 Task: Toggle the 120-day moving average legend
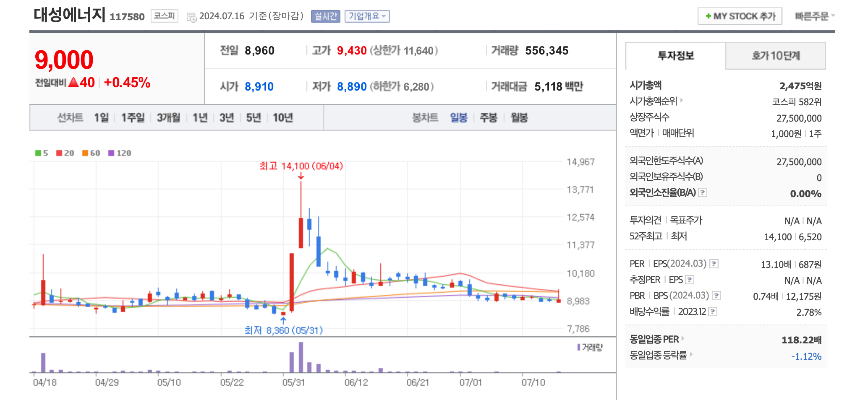tap(112, 153)
